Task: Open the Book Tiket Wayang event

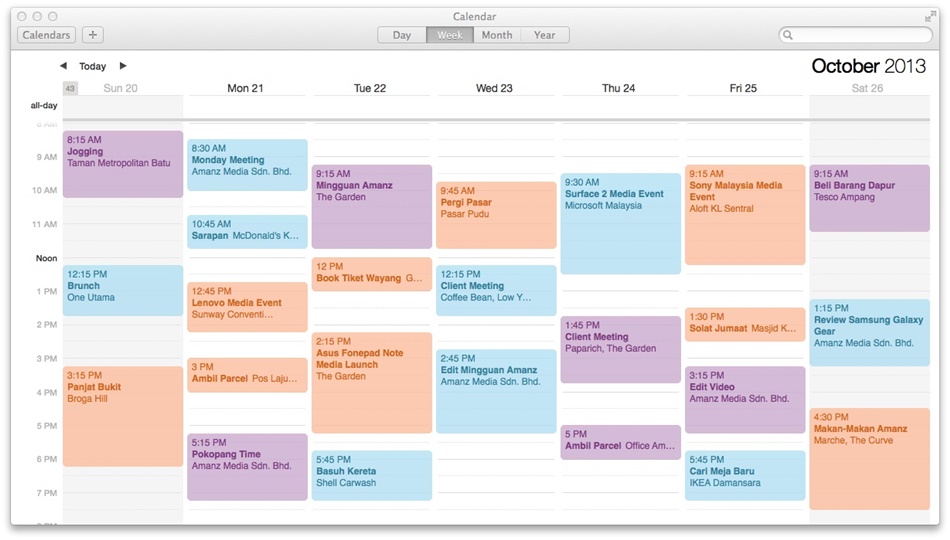Action: [372, 274]
